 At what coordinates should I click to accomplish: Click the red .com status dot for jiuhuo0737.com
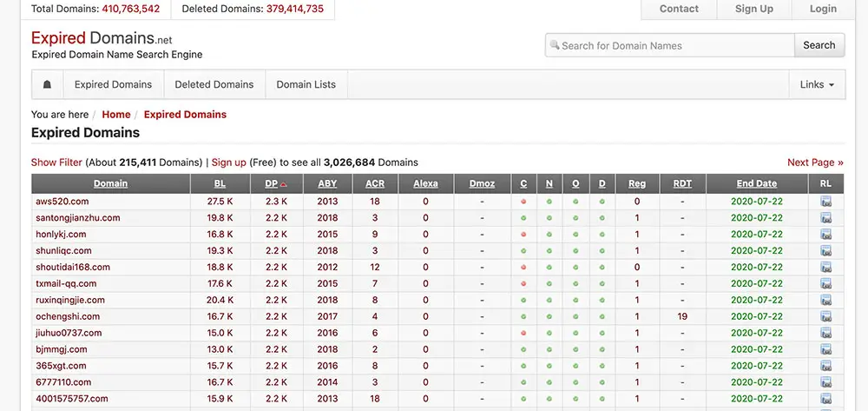pos(523,333)
